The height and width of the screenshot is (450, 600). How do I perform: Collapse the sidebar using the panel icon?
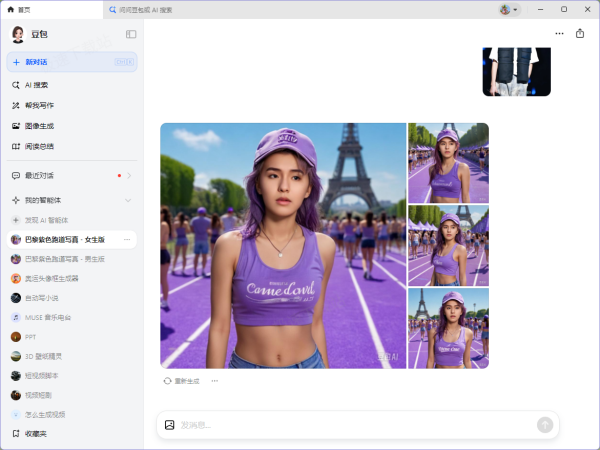pyautogui.click(x=131, y=34)
